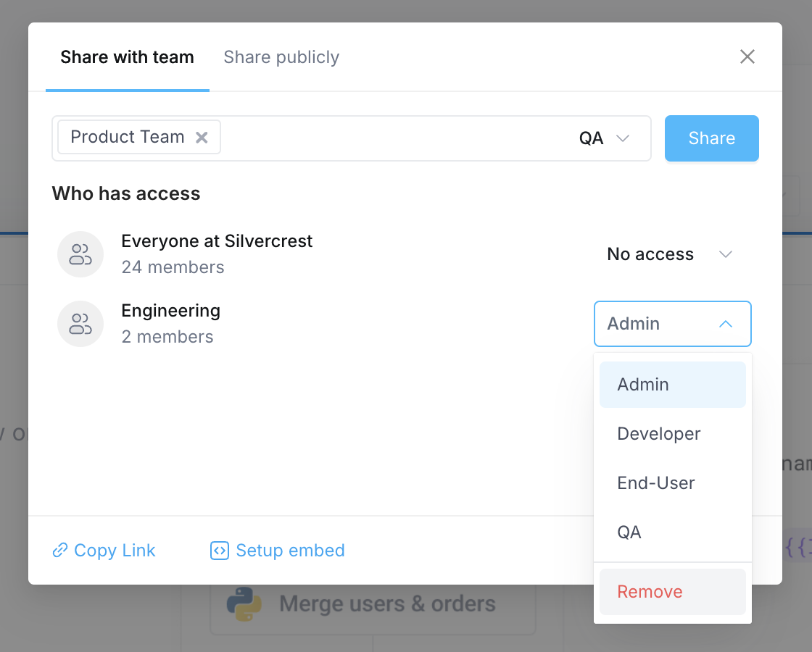The image size is (812, 652).
Task: Select the Share with team tab
Action: coord(127,57)
